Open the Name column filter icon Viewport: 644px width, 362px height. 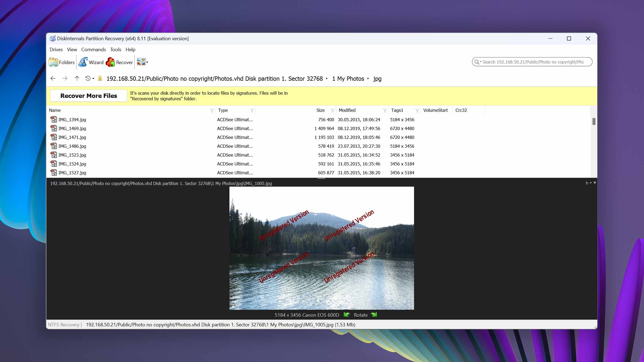pos(212,110)
